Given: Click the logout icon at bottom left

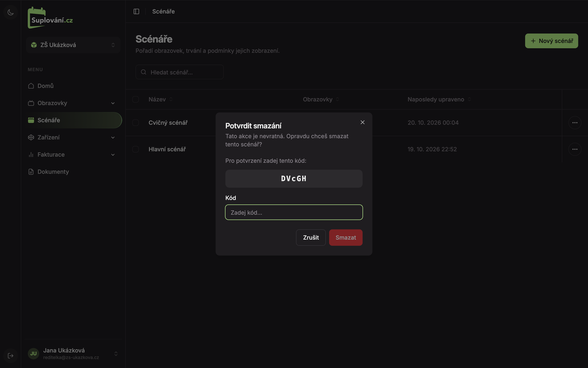Looking at the screenshot, I should 10,356.
